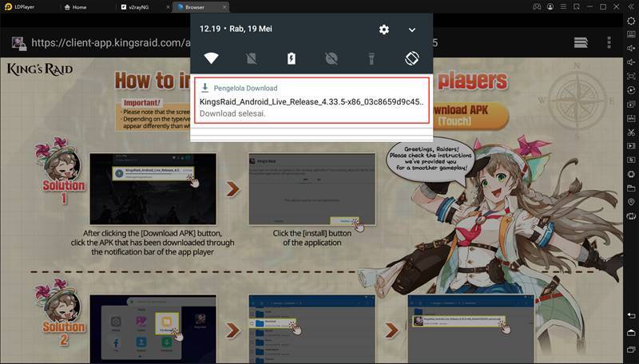Switch to the v2rayNG tab
Viewport: 639px width, 364px height.
pos(140,7)
